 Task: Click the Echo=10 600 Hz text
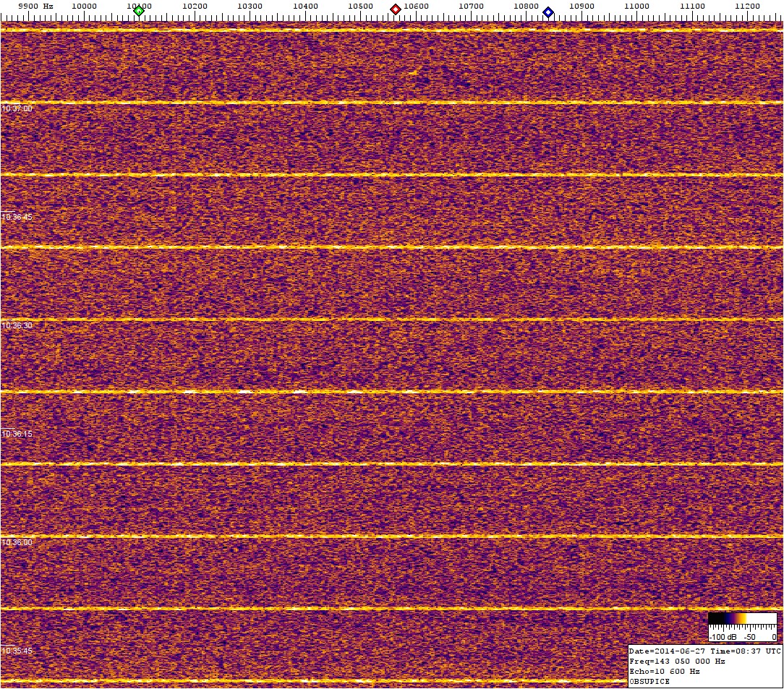(x=664, y=671)
